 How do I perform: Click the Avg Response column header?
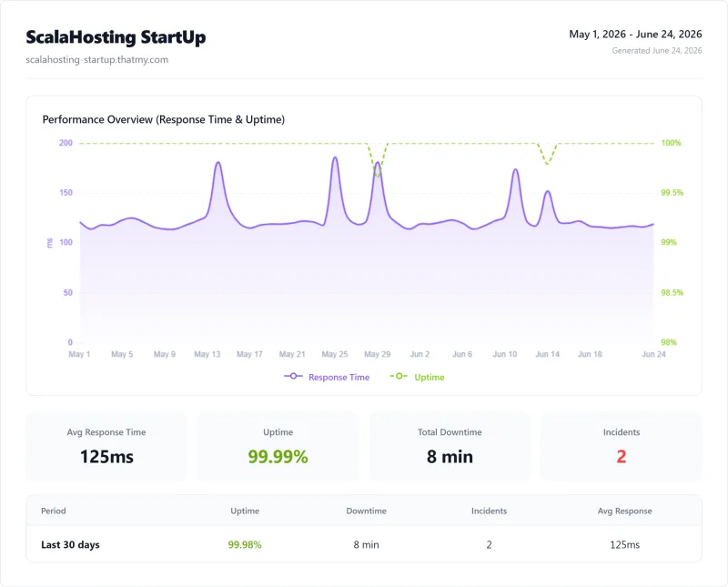tap(624, 511)
